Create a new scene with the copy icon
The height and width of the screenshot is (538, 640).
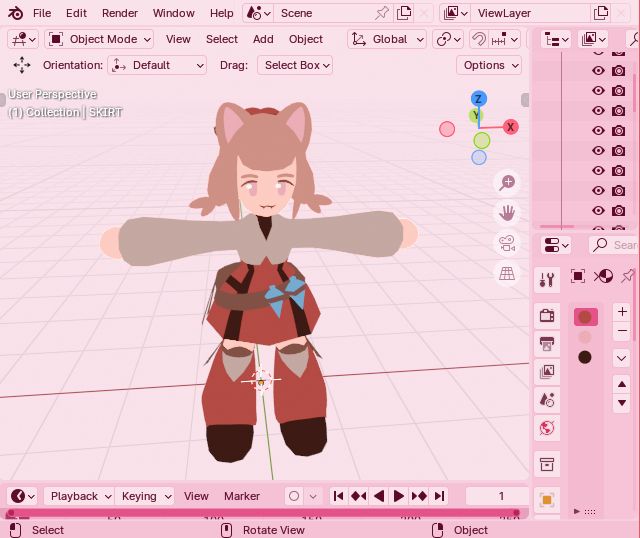[404, 13]
